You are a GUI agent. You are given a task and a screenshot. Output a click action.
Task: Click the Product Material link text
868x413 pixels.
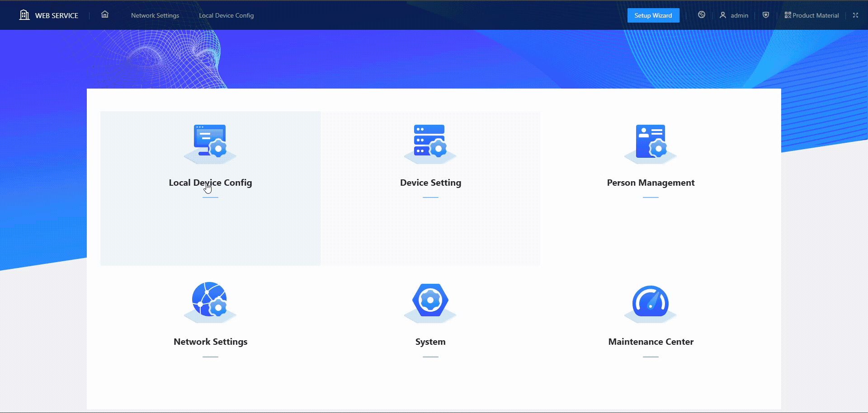coord(816,15)
